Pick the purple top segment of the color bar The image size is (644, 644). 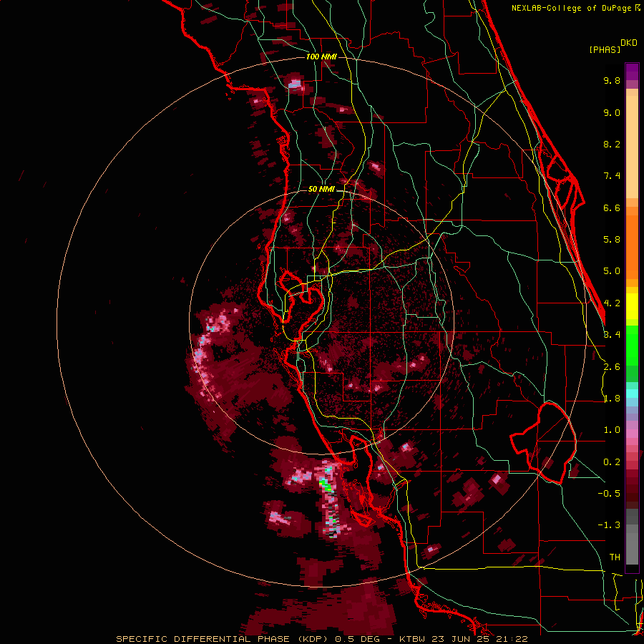[632, 72]
